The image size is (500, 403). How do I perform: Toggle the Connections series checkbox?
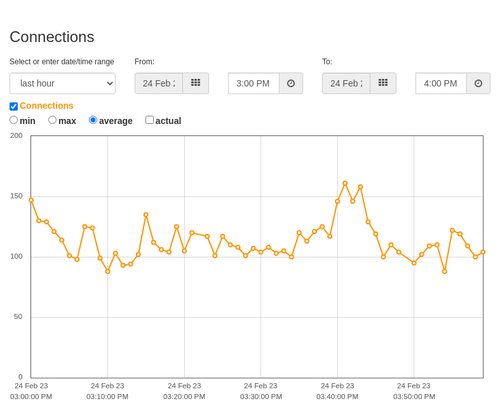pos(14,106)
